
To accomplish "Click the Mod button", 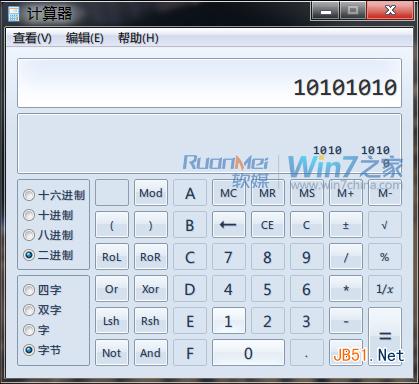I will tap(151, 193).
